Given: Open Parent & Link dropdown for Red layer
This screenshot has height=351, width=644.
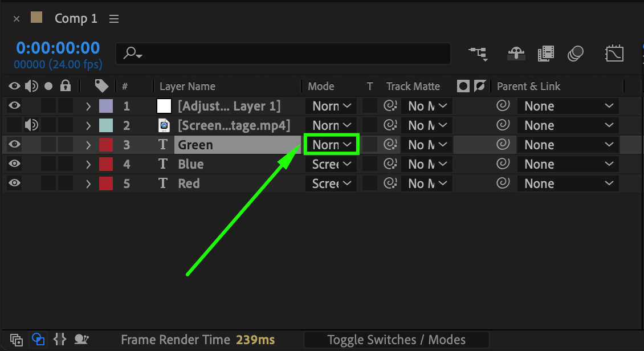Looking at the screenshot, I should tap(568, 183).
